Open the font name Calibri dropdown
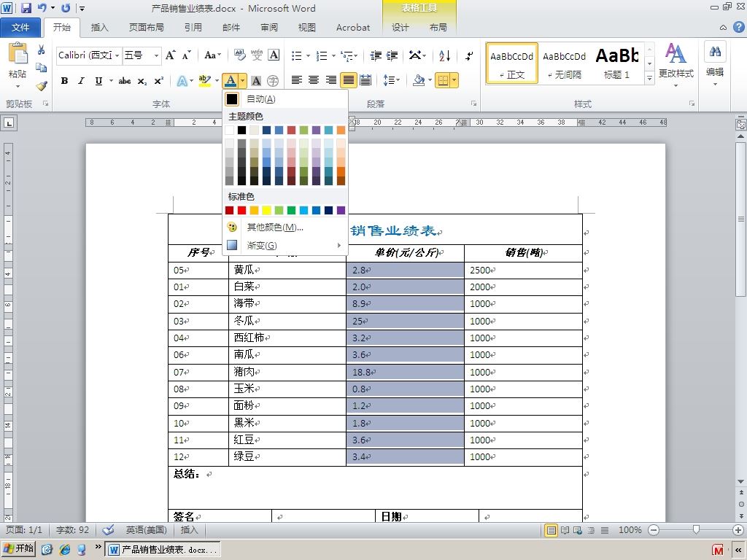747x560 pixels. click(117, 55)
